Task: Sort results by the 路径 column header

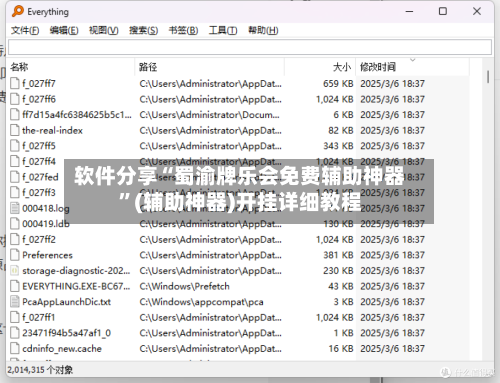Action: tap(210, 67)
